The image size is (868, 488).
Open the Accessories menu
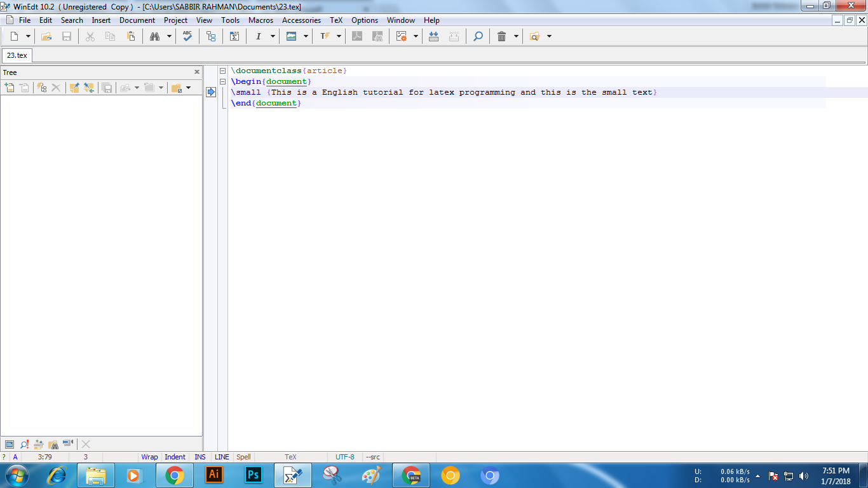[301, 20]
